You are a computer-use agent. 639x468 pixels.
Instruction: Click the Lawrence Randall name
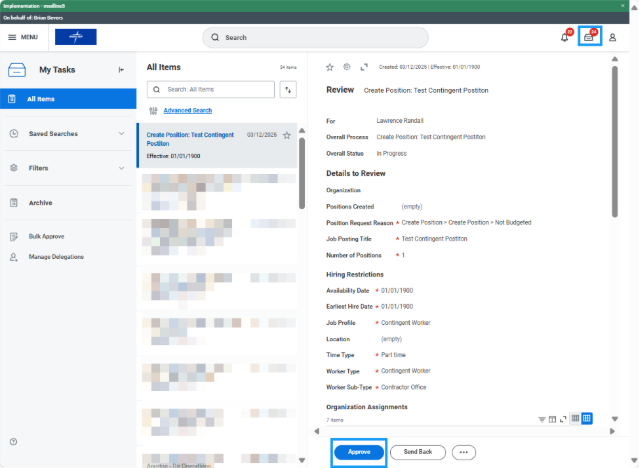click(x=400, y=121)
